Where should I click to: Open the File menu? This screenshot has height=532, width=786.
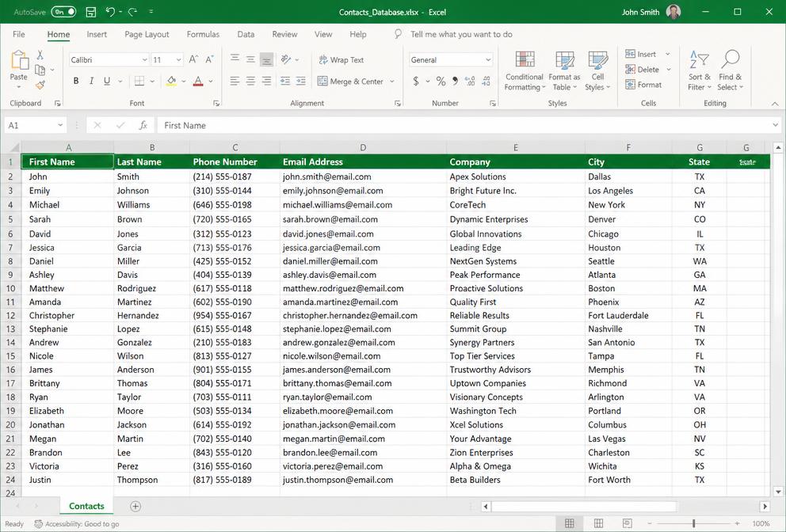tap(18, 34)
